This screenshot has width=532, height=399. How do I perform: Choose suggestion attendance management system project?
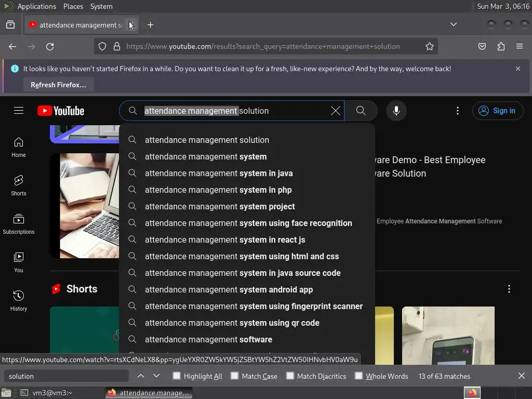coord(247,206)
